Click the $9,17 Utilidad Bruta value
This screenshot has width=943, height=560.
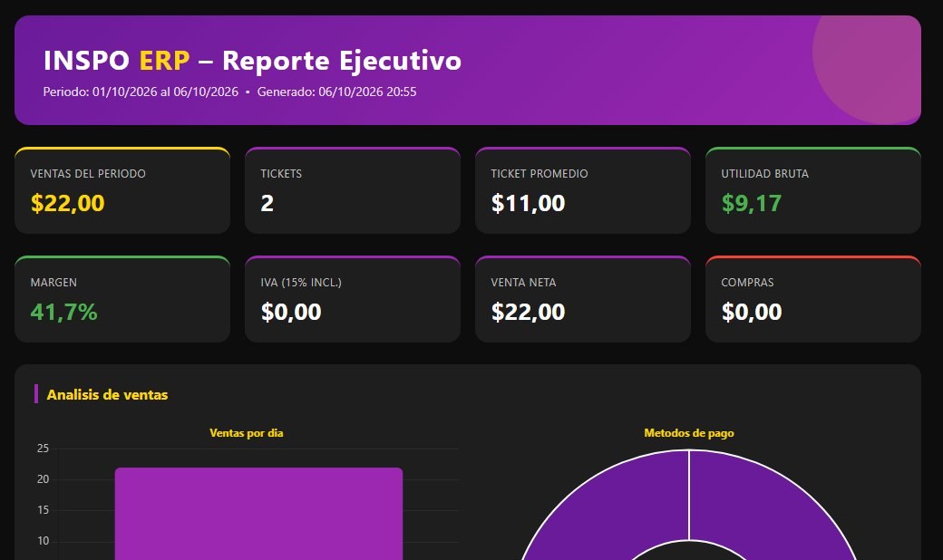coord(751,203)
